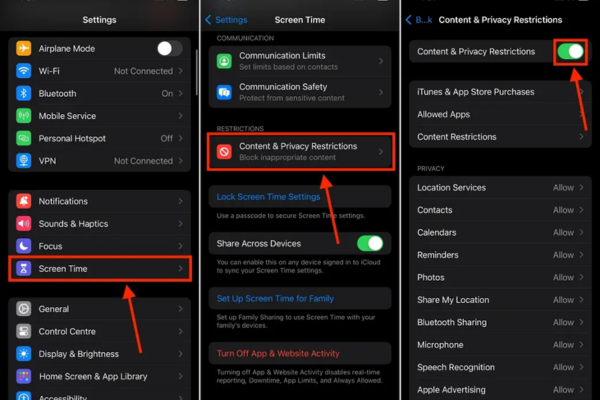Tap the B...k back button label
Image resolution: width=600 pixels, height=400 pixels.
point(424,20)
